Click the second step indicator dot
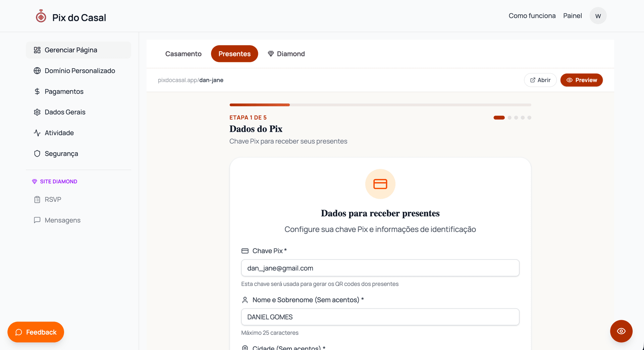Screen dimensions: 644x350 509,118
